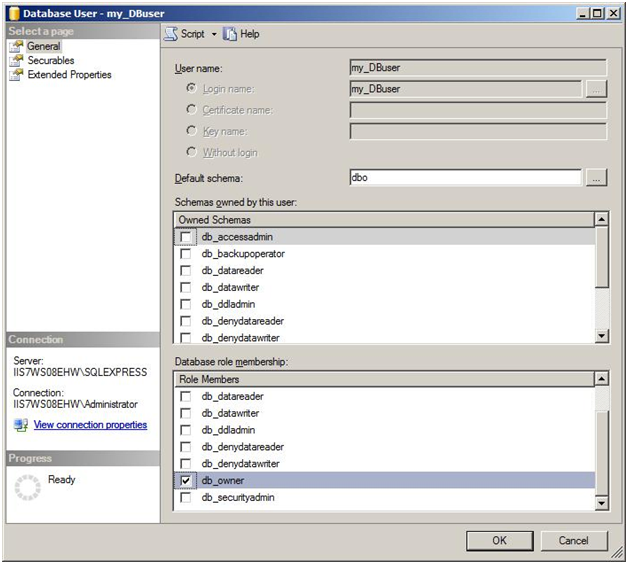
Task: Click the Role Members column header
Action: 384,379
